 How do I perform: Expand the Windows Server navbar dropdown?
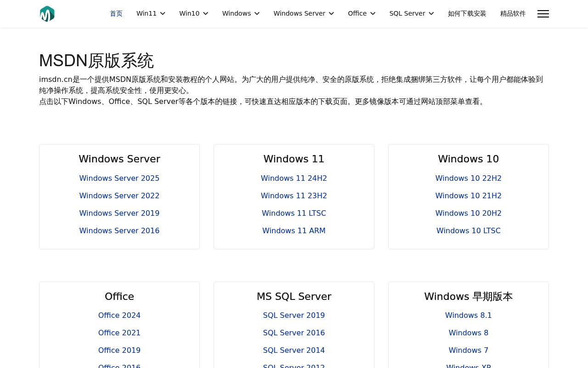pyautogui.click(x=304, y=14)
